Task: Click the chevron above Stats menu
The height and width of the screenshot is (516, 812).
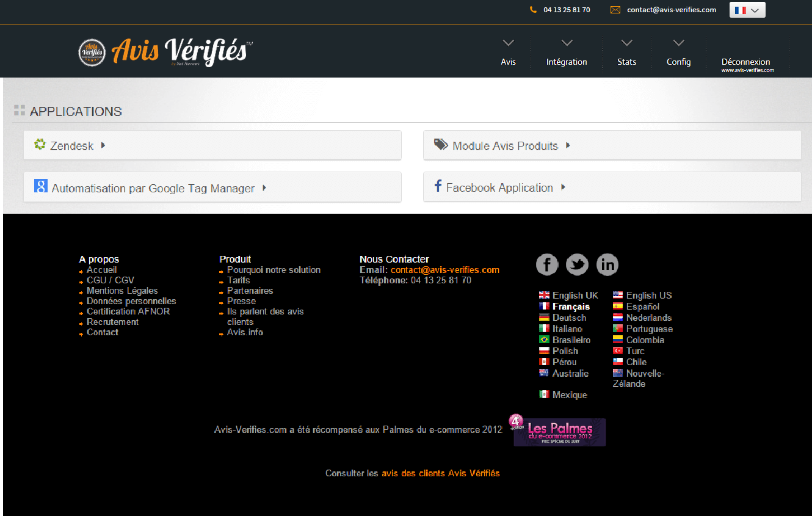Action: [x=626, y=43]
